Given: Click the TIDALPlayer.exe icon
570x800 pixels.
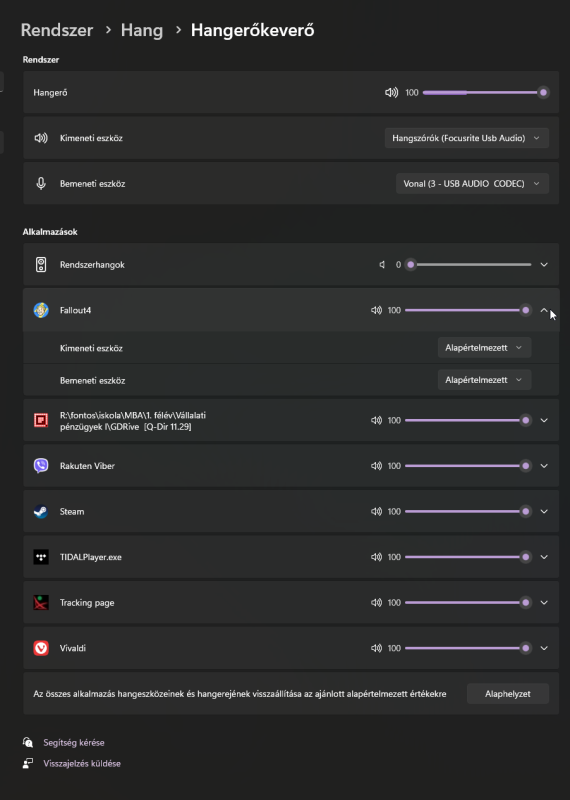Looking at the screenshot, I should click(x=41, y=557).
